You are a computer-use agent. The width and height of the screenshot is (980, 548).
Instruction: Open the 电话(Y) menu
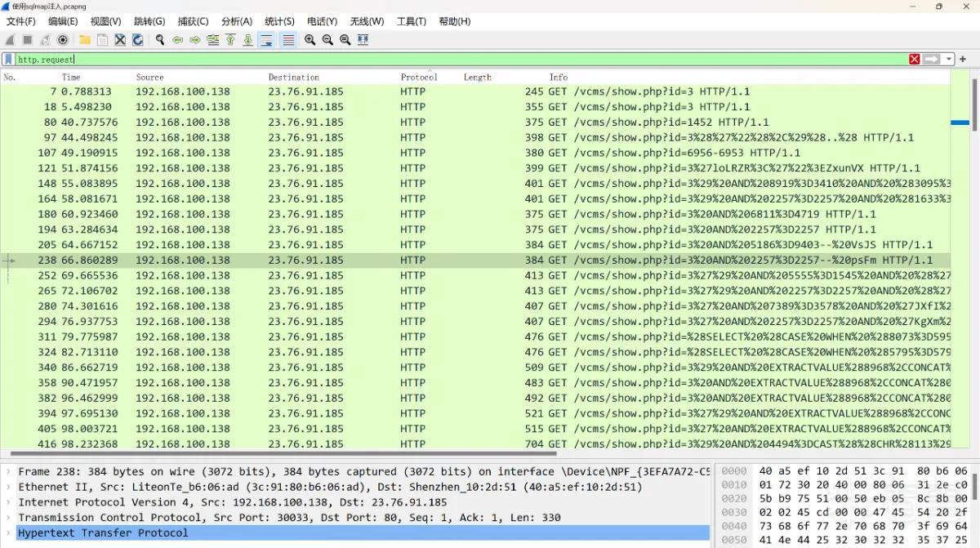click(x=322, y=21)
